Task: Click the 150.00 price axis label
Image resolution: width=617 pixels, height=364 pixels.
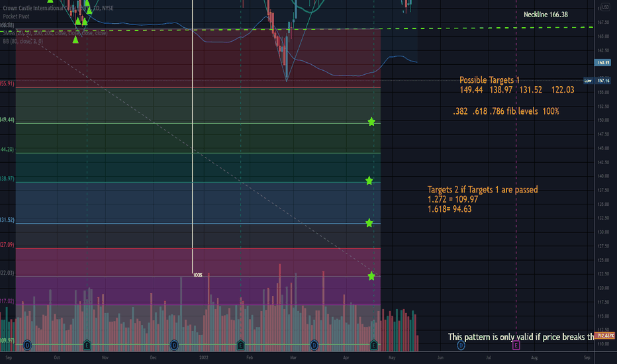Action: tap(603, 120)
